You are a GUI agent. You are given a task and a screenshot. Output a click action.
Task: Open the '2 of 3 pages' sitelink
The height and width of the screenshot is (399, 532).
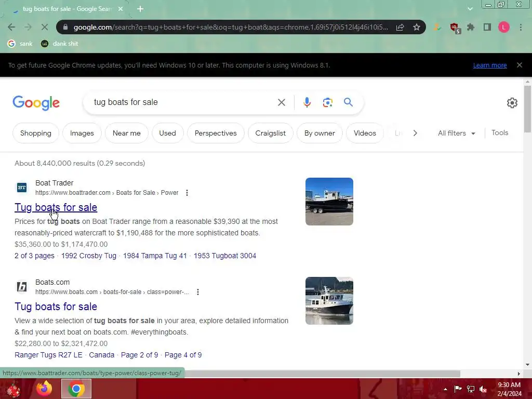click(34, 256)
